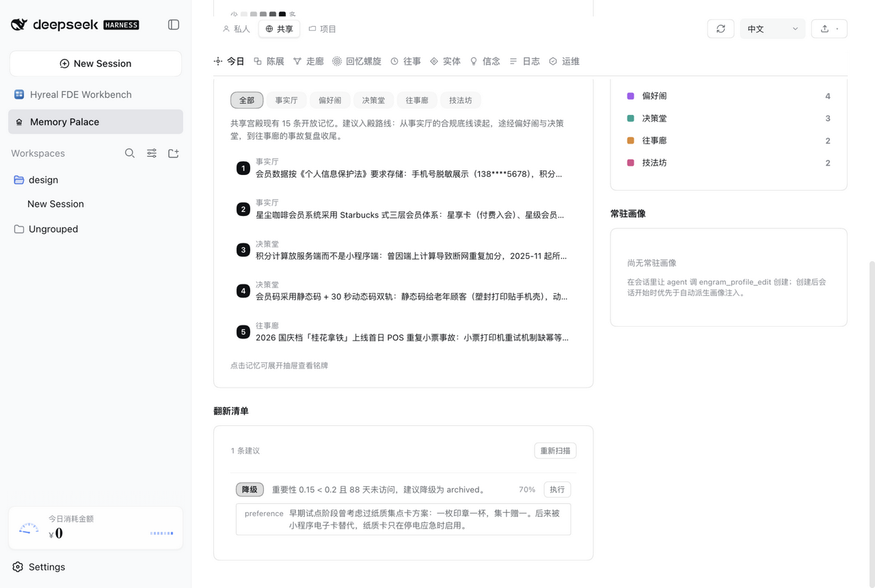Select the 私人 scope toggle
Image resolution: width=875 pixels, height=588 pixels.
click(237, 29)
